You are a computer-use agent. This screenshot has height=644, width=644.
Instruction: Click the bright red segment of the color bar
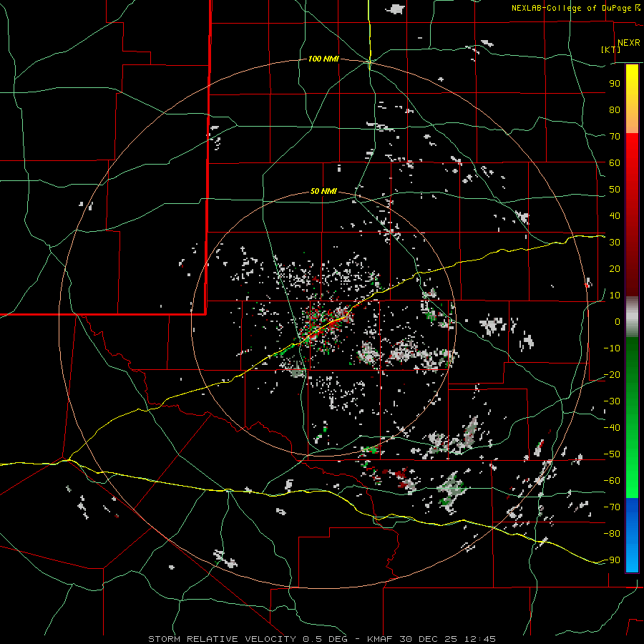[632, 150]
